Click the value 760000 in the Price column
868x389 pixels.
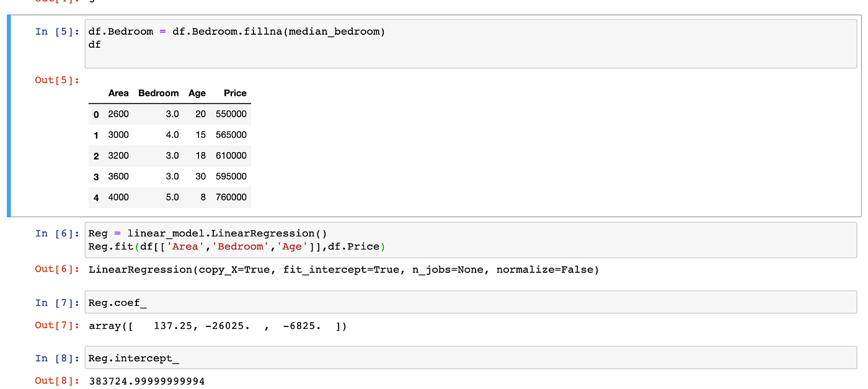point(231,197)
